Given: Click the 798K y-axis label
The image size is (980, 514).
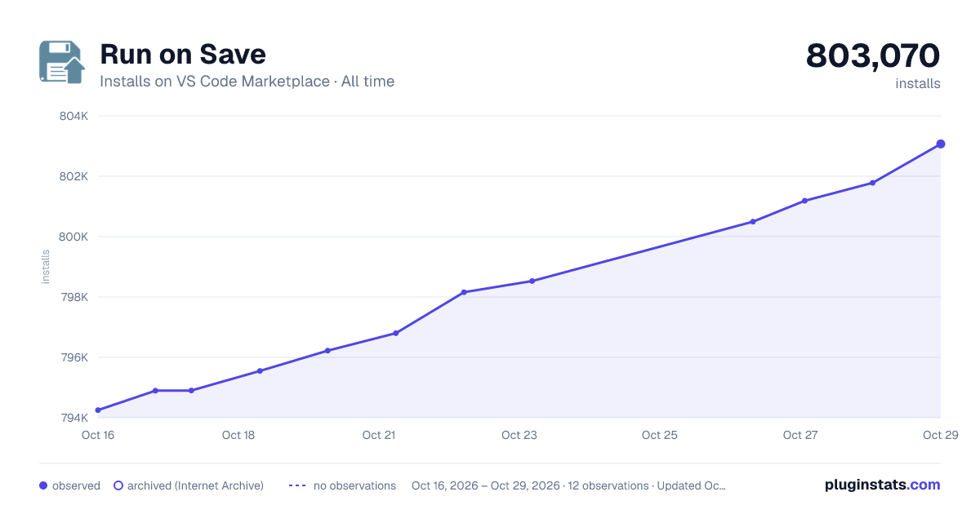Looking at the screenshot, I should (x=73, y=297).
